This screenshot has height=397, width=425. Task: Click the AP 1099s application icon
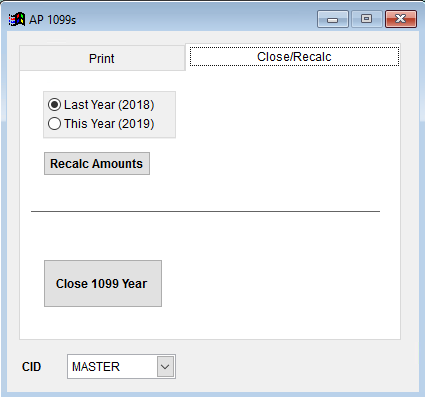click(x=17, y=20)
